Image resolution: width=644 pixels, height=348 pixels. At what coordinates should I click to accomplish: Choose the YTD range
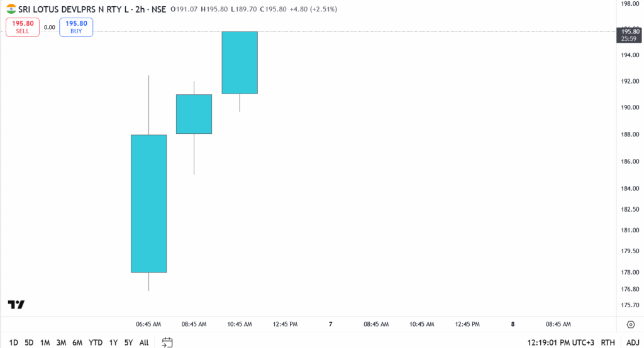(x=96, y=342)
